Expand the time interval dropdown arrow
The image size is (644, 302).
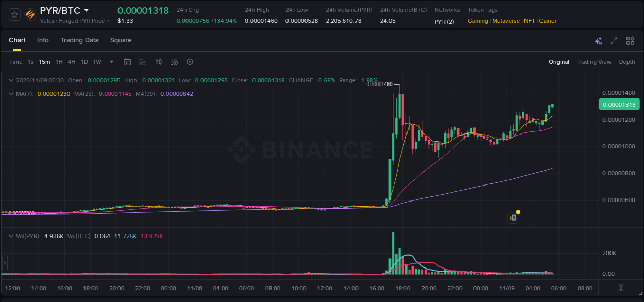111,62
